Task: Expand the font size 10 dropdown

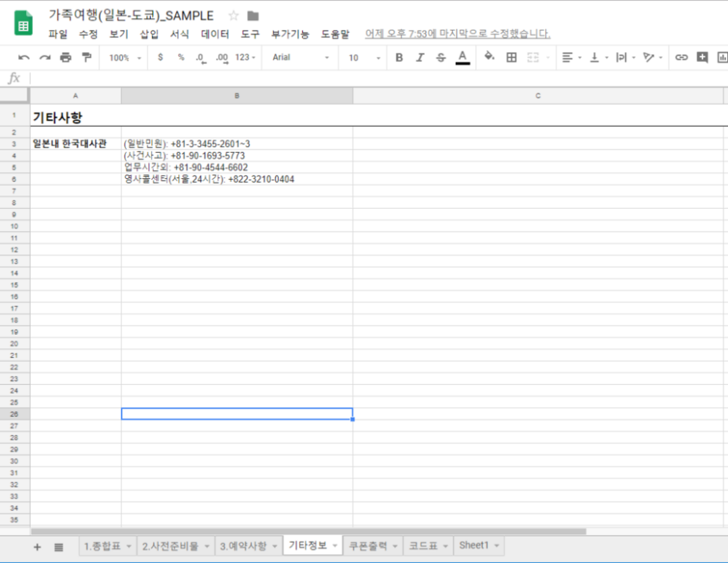Action: [364, 58]
